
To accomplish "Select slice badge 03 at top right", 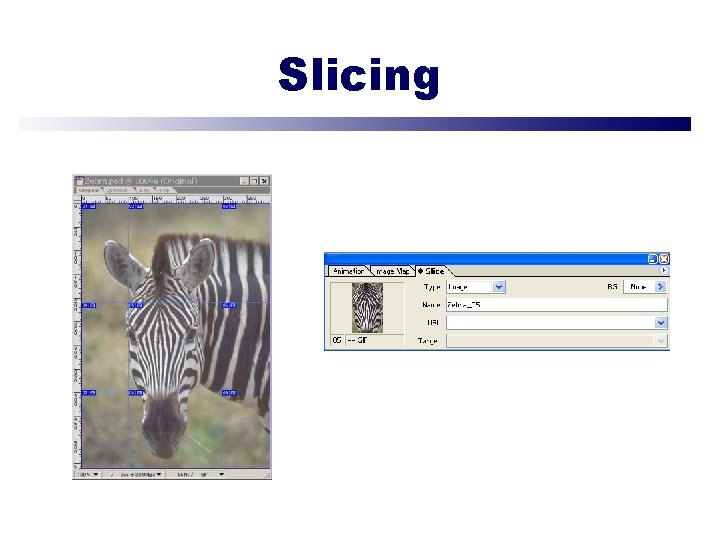I will click(229, 207).
